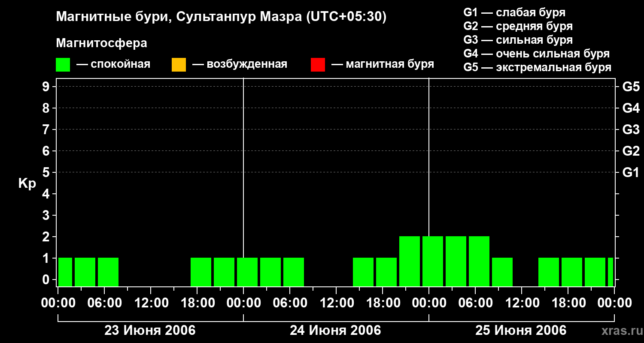Click the green 'спокойная' legend swatch
The image size is (644, 343).
(x=63, y=64)
